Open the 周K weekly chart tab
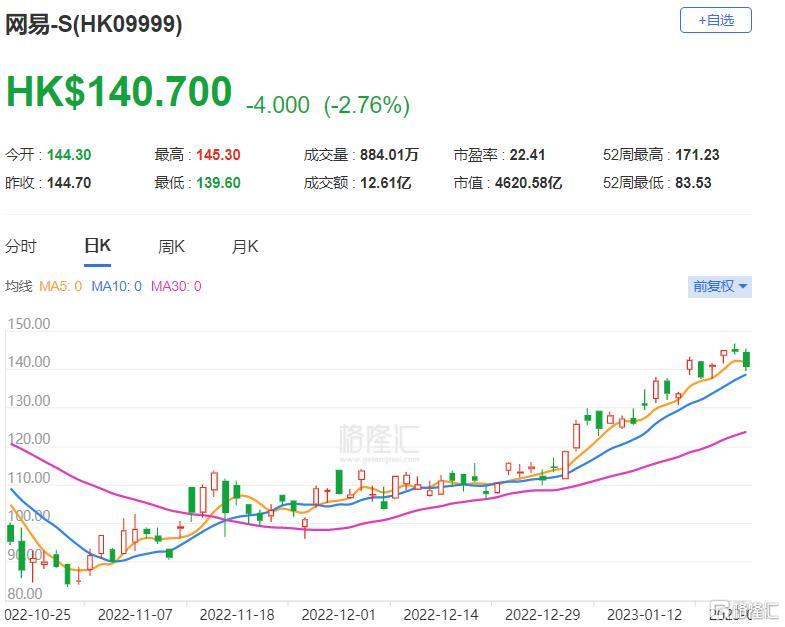The image size is (785, 627). tap(171, 246)
